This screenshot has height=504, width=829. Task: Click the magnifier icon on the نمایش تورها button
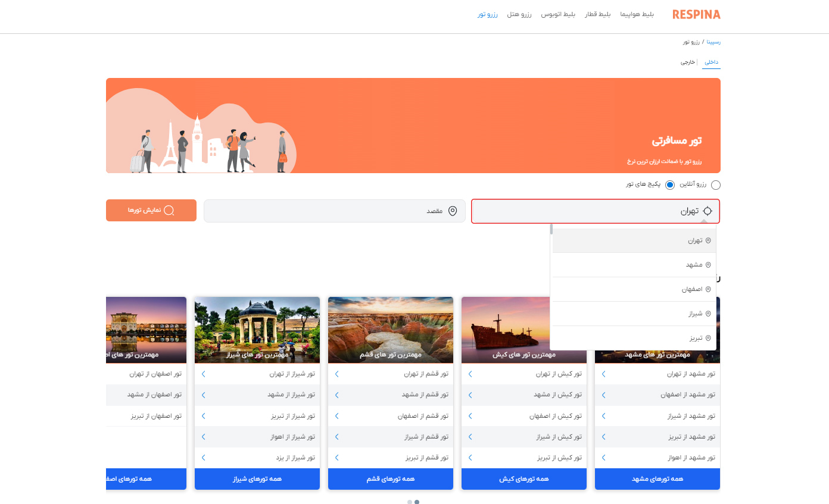(x=169, y=210)
